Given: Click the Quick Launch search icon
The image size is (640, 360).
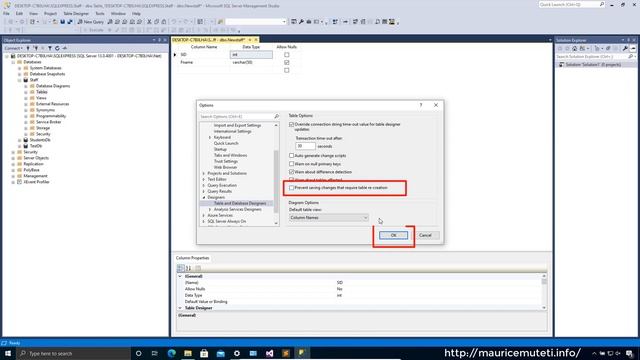Looking at the screenshot, I should pyautogui.click(x=602, y=4).
